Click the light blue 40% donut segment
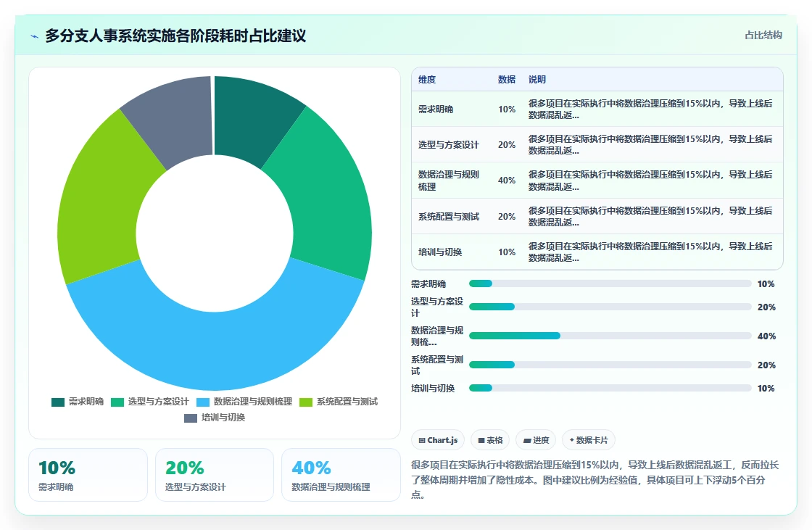Image resolution: width=812 pixels, height=530 pixels. (215, 351)
